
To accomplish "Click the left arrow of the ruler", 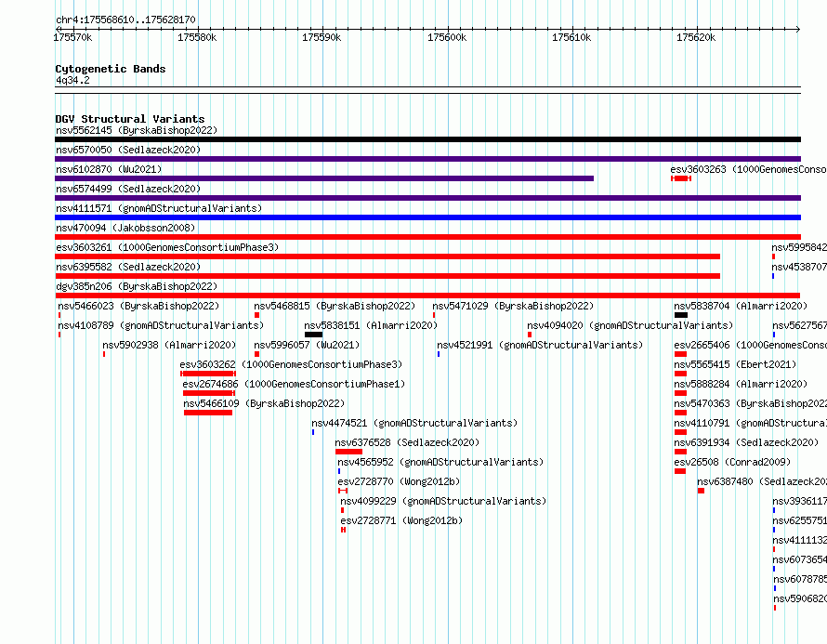I will (x=58, y=29).
